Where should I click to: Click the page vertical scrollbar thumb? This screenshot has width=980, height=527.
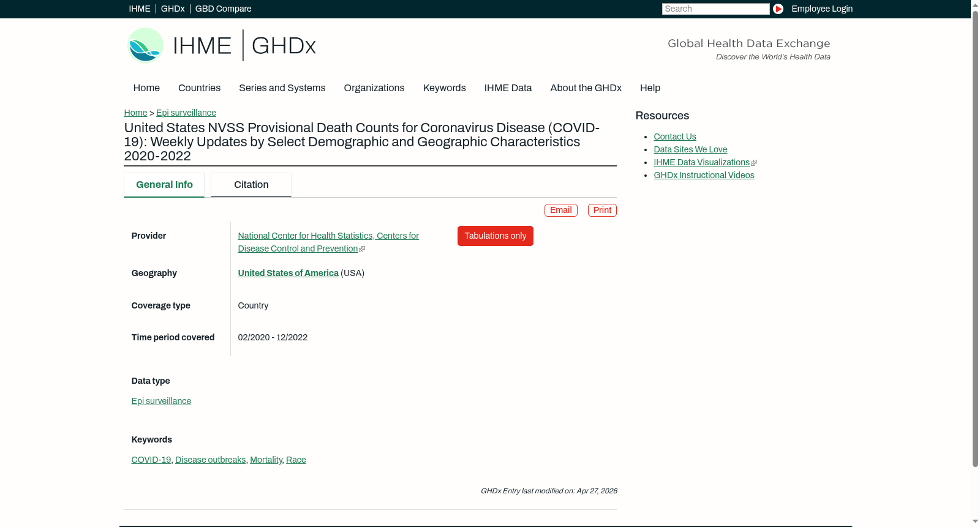(975, 239)
